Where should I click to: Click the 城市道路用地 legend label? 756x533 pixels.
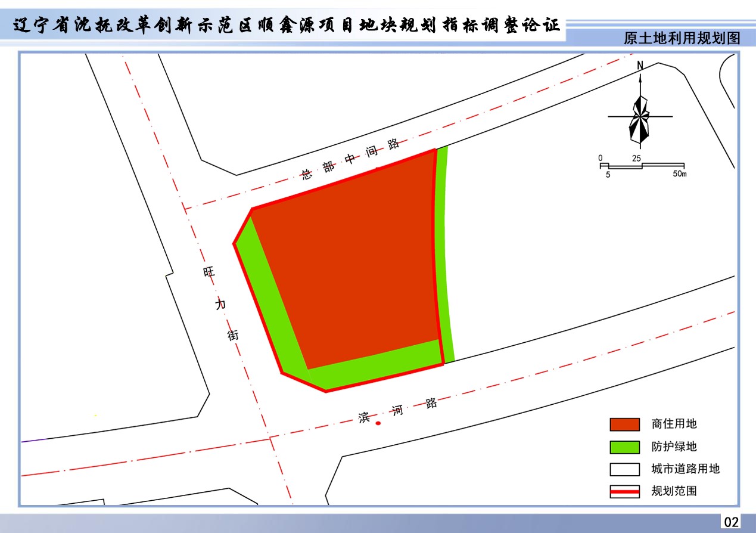point(686,469)
